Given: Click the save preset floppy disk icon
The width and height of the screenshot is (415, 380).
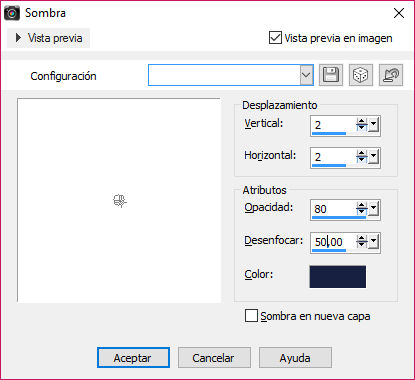Looking at the screenshot, I should [x=331, y=75].
